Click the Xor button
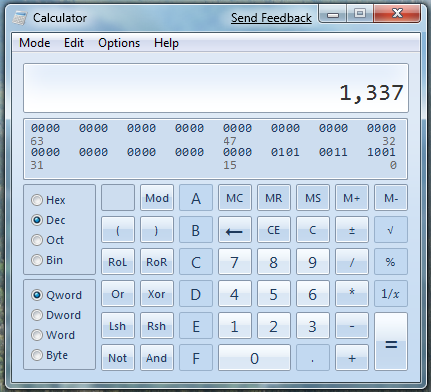 pos(157,294)
